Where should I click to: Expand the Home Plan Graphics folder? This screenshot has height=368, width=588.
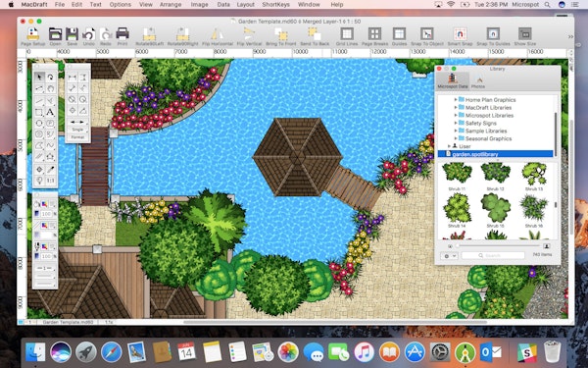pos(456,99)
